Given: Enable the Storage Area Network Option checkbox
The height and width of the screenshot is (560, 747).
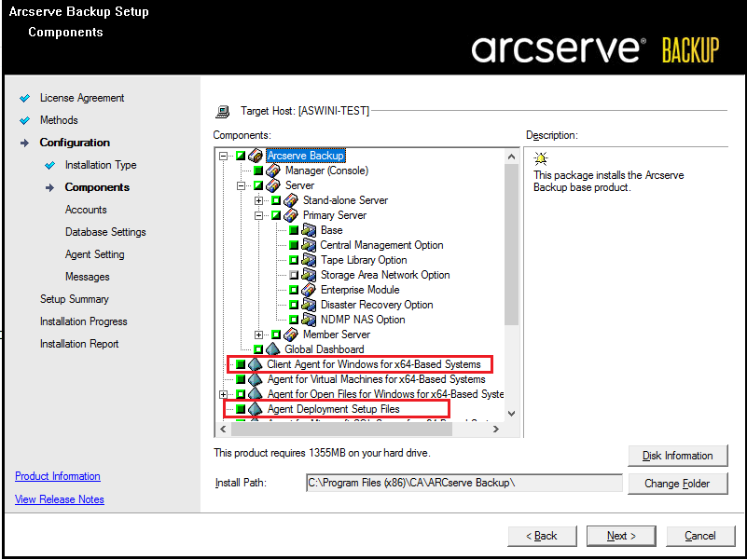Looking at the screenshot, I should [x=294, y=275].
